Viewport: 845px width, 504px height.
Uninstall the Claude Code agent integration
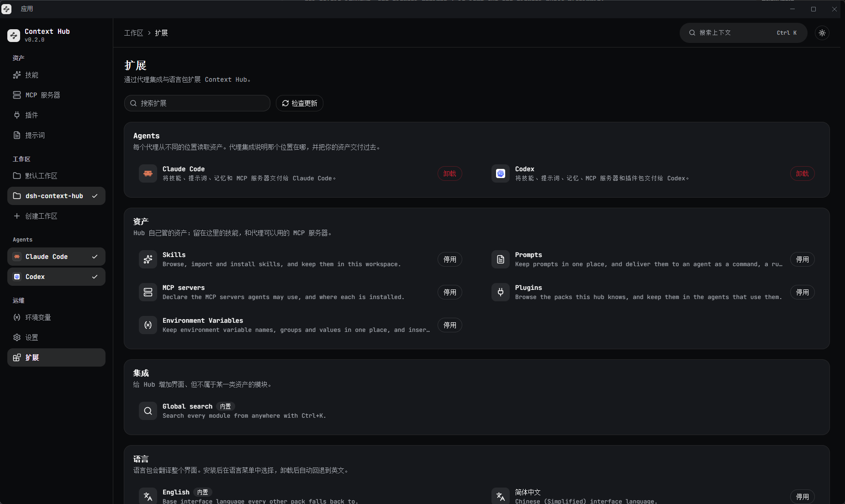(x=450, y=173)
